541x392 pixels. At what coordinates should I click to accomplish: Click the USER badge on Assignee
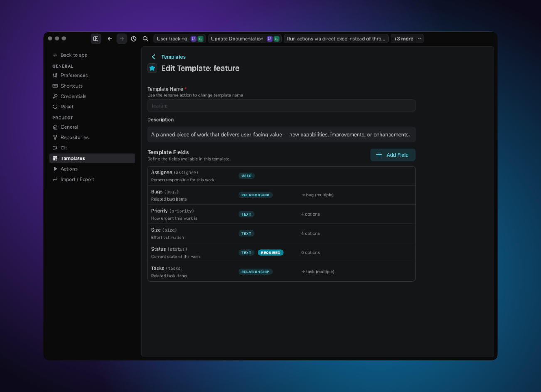coord(246,176)
